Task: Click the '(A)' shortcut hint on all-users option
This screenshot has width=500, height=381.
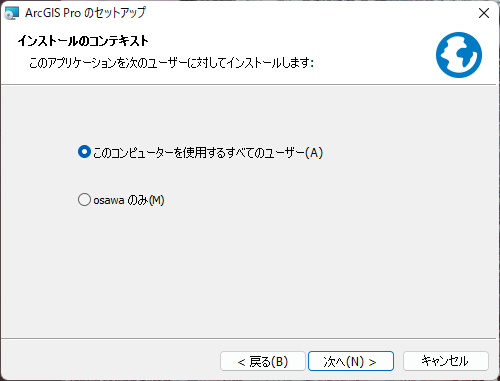Action: (314, 153)
